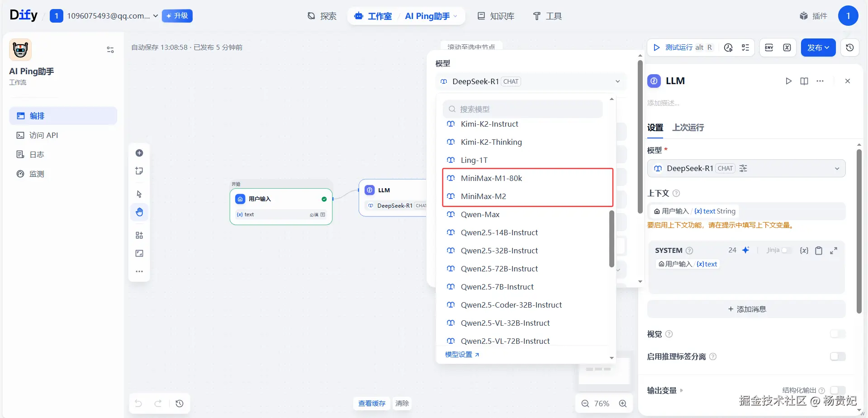Switch to pointer mode on the canvas
The image size is (868, 418).
(139, 194)
